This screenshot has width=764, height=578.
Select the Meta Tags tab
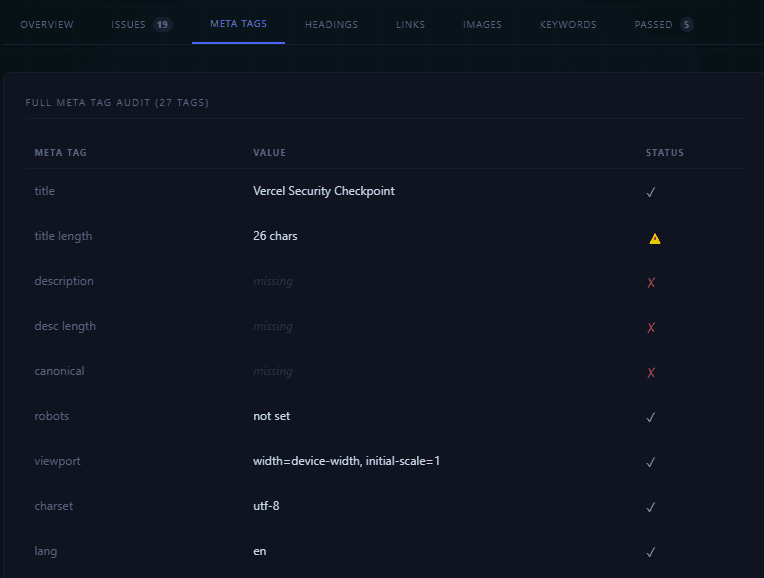(x=238, y=23)
